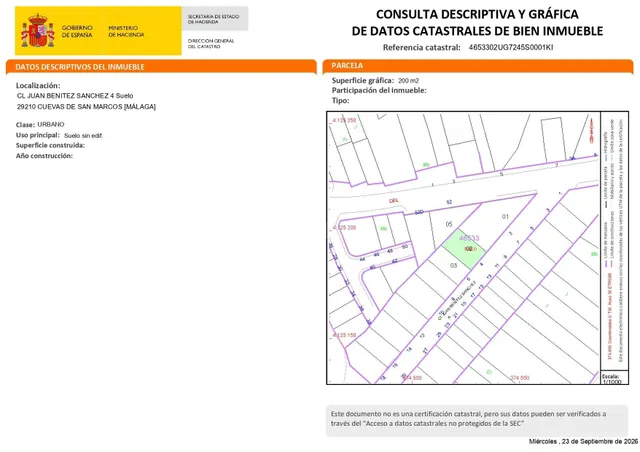The height and width of the screenshot is (452, 640).
Task: Click the 'CONSULTA DESCRIPTIVA Y GRÁFICA' title line
Action: point(477,14)
